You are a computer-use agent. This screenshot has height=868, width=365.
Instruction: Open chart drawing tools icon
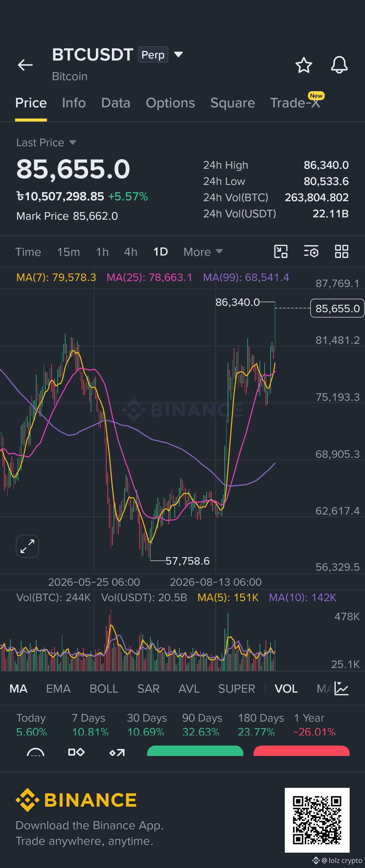pyautogui.click(x=281, y=252)
